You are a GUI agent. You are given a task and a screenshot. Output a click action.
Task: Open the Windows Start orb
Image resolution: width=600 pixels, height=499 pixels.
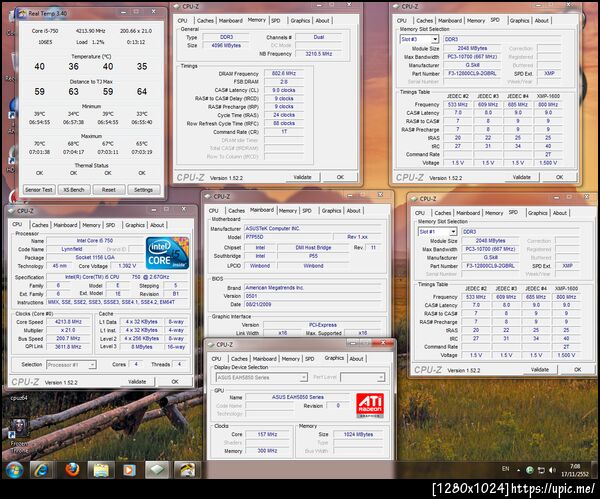[15, 470]
